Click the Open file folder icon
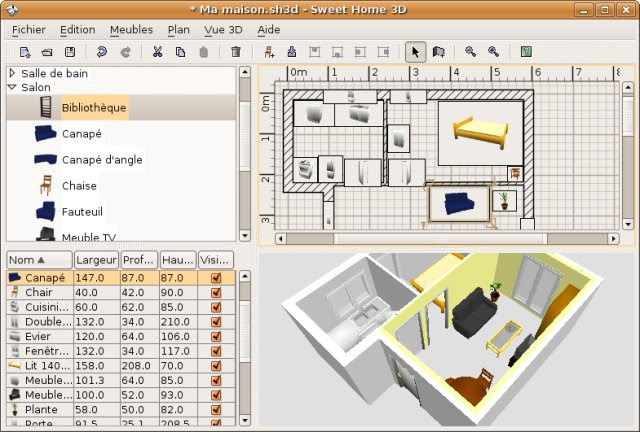The image size is (640, 432). 47,52
